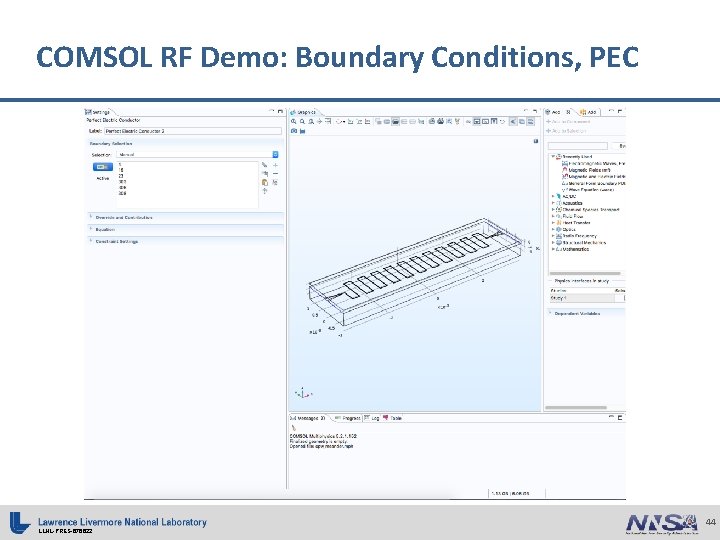
Task: Click the Settings panel icon
Action: (88, 112)
